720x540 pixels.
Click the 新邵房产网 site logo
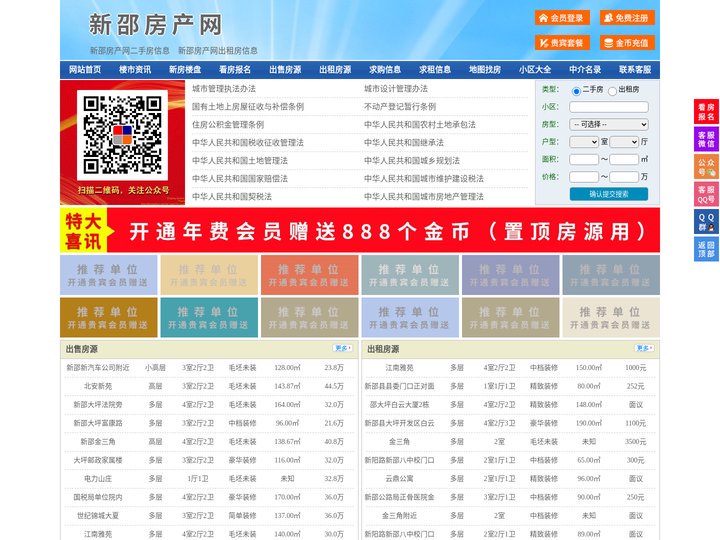point(156,24)
